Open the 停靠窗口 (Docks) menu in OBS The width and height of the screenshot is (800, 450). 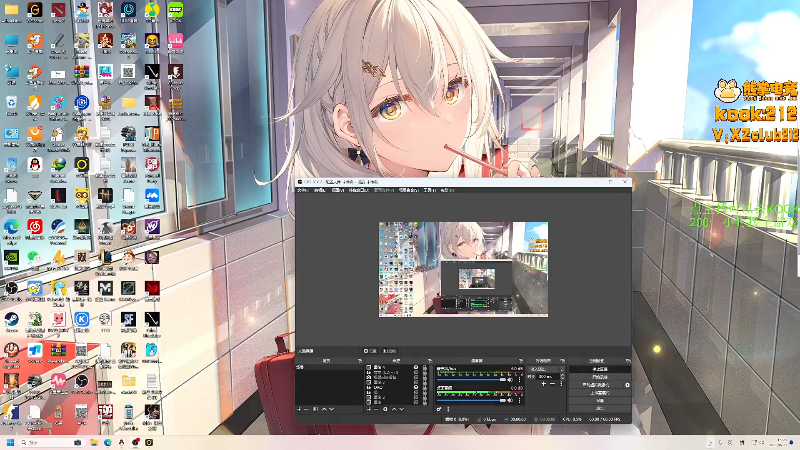(358, 190)
